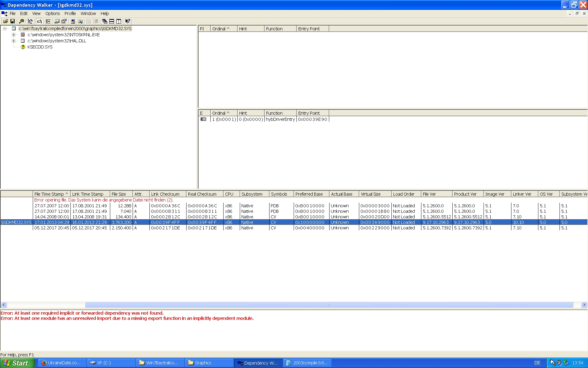Click the module list scroll-right arrow
The image size is (588, 368).
pos(584,305)
